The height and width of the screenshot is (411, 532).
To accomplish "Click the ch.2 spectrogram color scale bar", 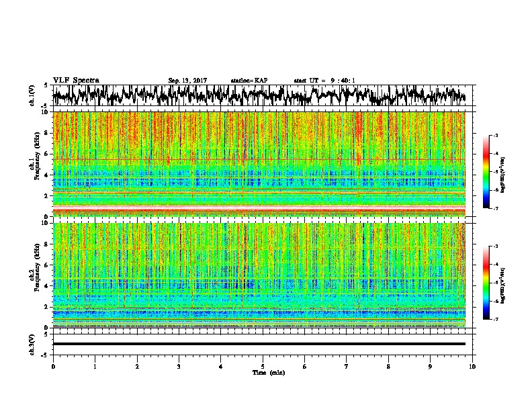I will coord(486,283).
